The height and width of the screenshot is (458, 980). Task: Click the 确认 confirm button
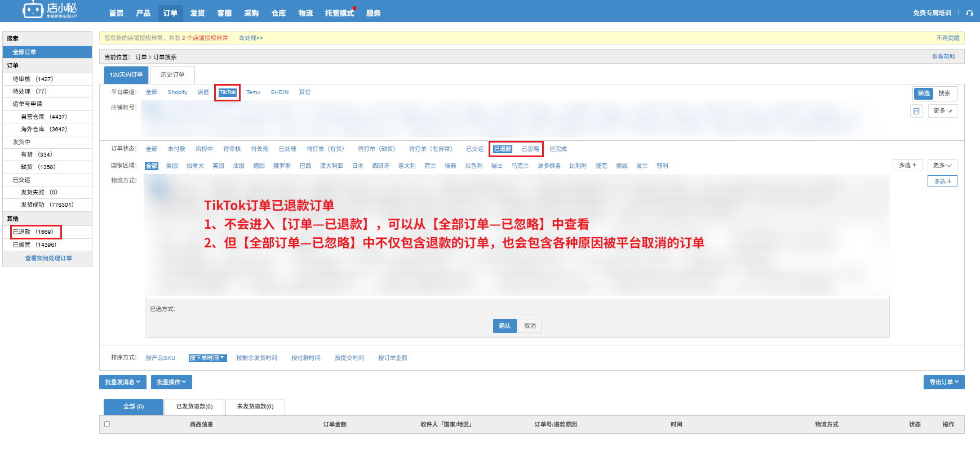click(504, 326)
